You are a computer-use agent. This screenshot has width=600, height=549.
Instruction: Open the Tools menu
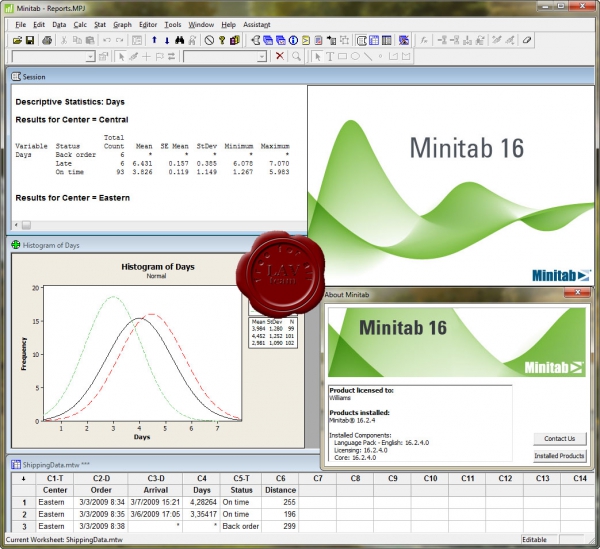coord(173,24)
